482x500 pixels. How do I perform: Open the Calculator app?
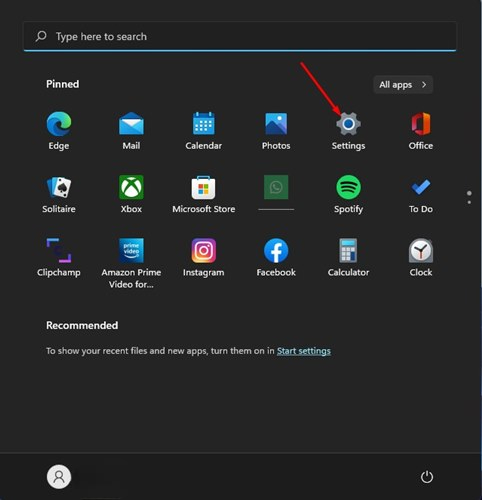[x=348, y=258]
